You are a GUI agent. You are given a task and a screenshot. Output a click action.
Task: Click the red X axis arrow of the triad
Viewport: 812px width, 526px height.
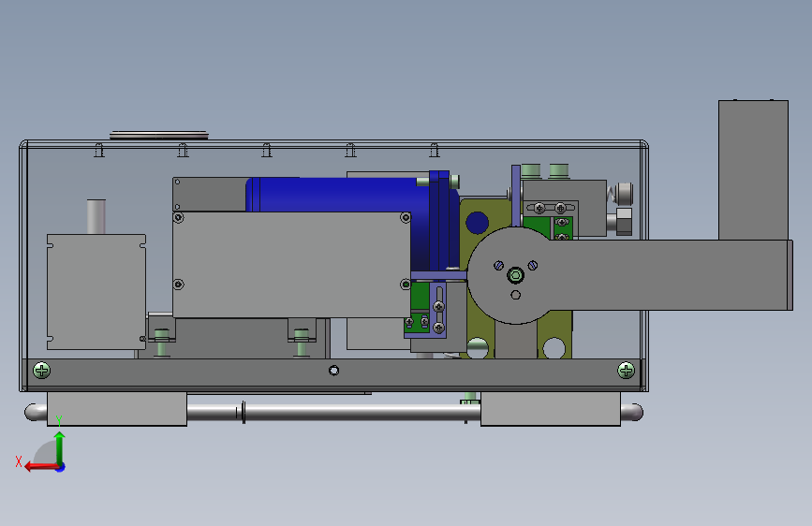click(41, 467)
